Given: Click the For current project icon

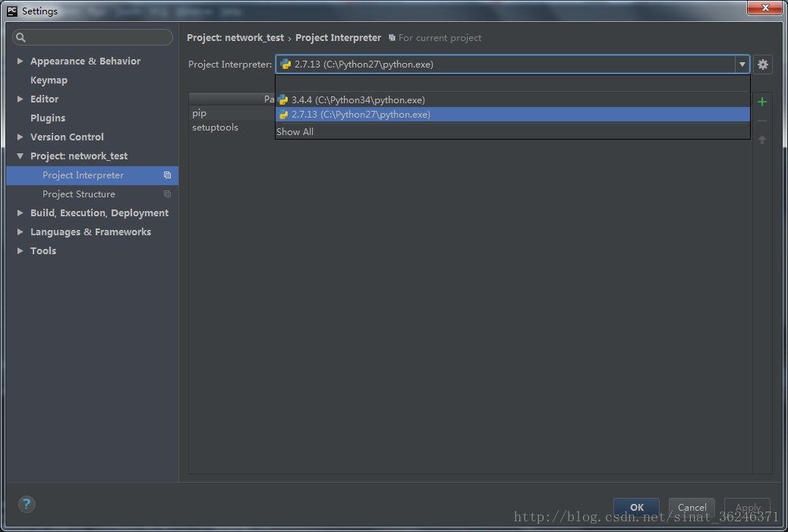Looking at the screenshot, I should tap(392, 38).
